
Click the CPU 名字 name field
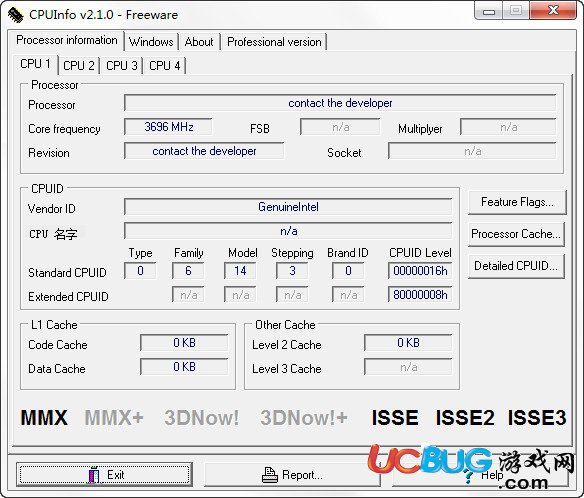click(288, 231)
